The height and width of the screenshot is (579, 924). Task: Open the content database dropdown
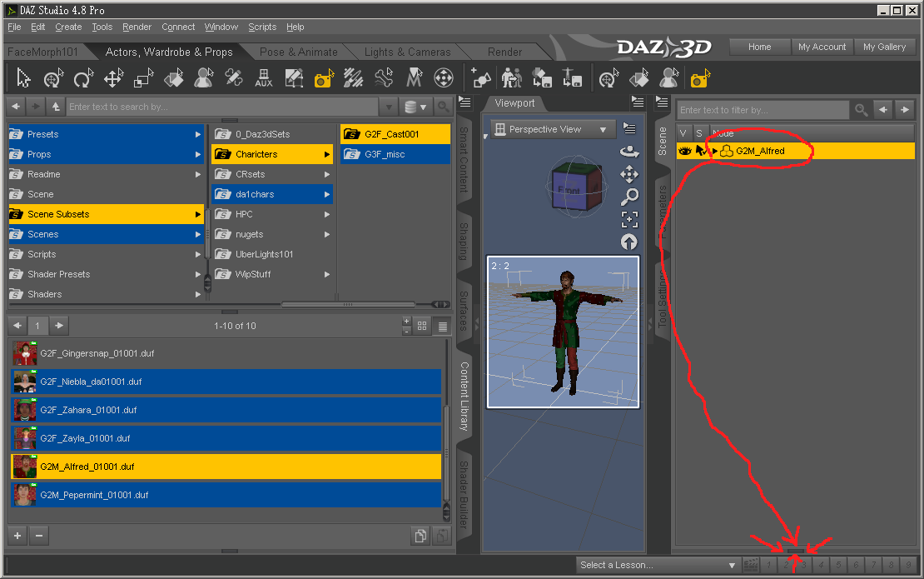pos(415,107)
